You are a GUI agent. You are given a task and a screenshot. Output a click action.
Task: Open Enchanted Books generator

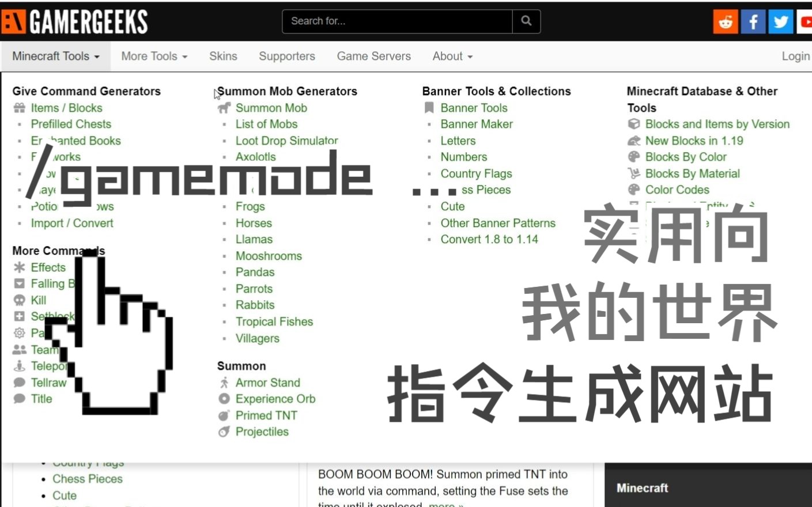(76, 141)
